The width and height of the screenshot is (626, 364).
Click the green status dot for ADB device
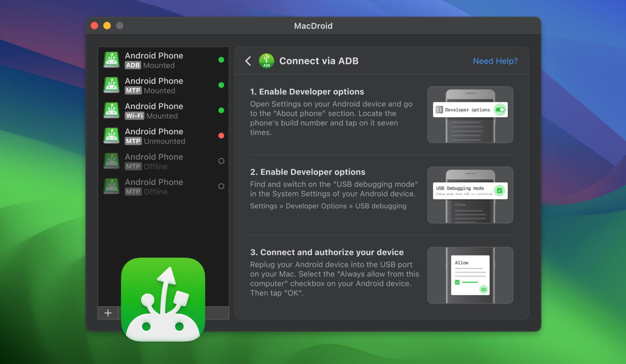[221, 59]
